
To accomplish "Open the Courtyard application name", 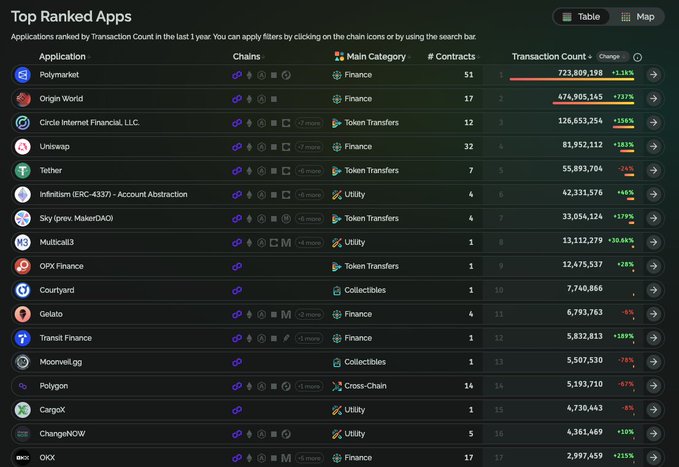I will [57, 290].
